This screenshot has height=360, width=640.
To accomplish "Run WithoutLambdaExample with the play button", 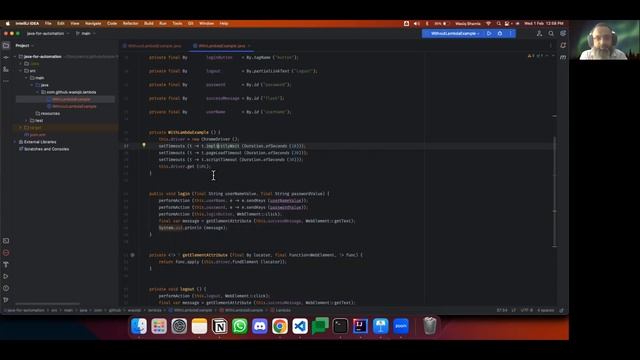I will click(489, 33).
